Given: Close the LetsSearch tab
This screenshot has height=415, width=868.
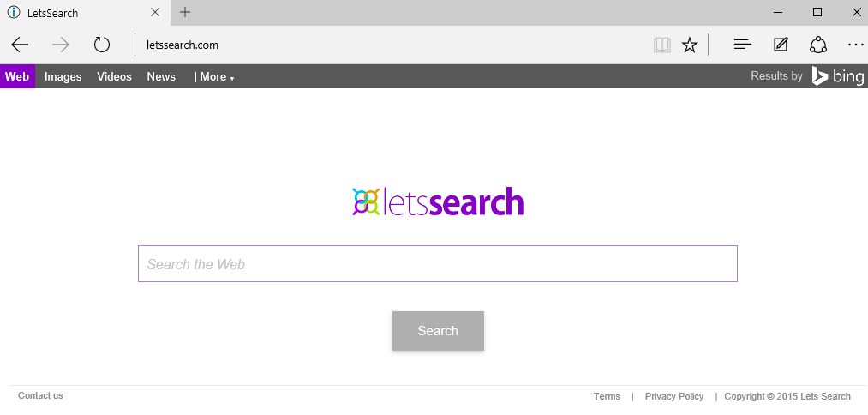Looking at the screenshot, I should point(155,12).
